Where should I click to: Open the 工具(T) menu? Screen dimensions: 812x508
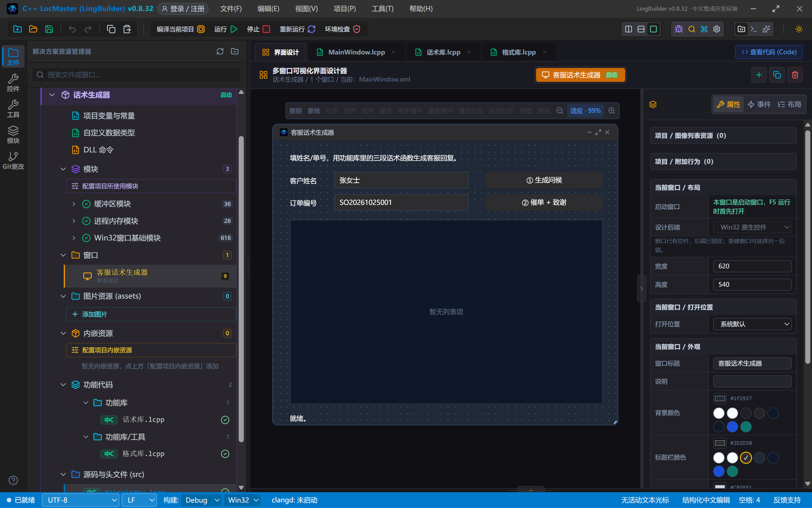383,9
